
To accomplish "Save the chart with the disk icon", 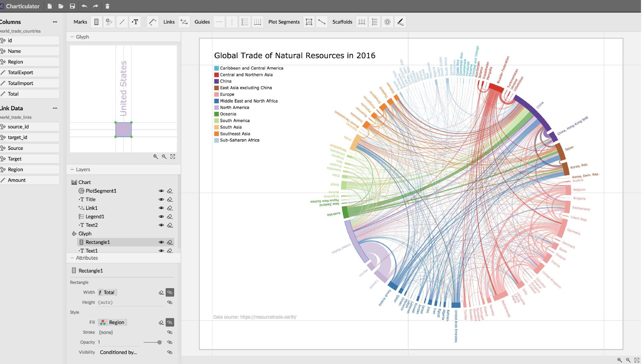I will [72, 6].
